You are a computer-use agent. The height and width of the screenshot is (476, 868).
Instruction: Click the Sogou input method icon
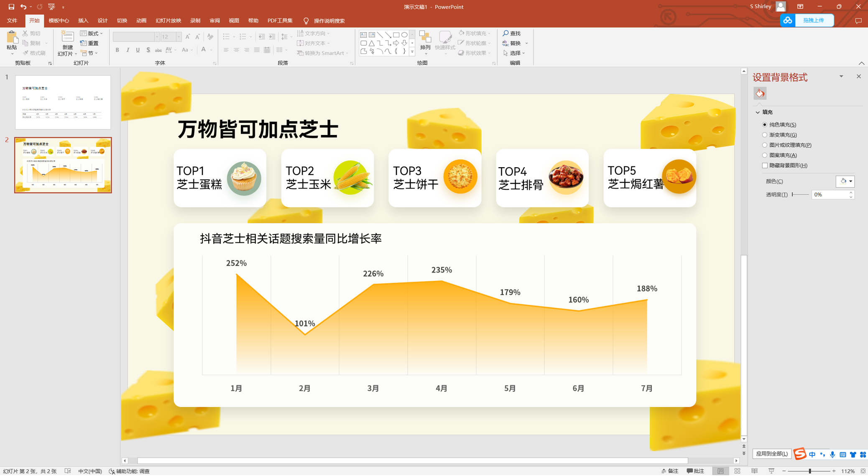pyautogui.click(x=799, y=454)
